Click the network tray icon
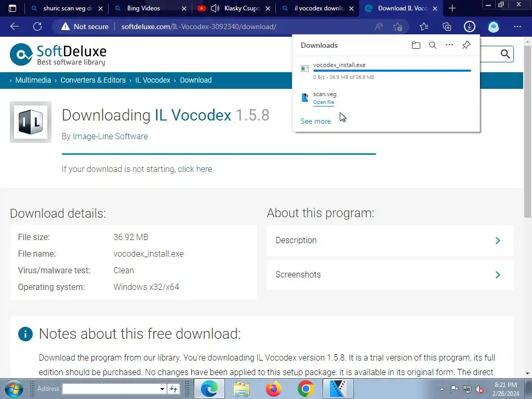 467,389
